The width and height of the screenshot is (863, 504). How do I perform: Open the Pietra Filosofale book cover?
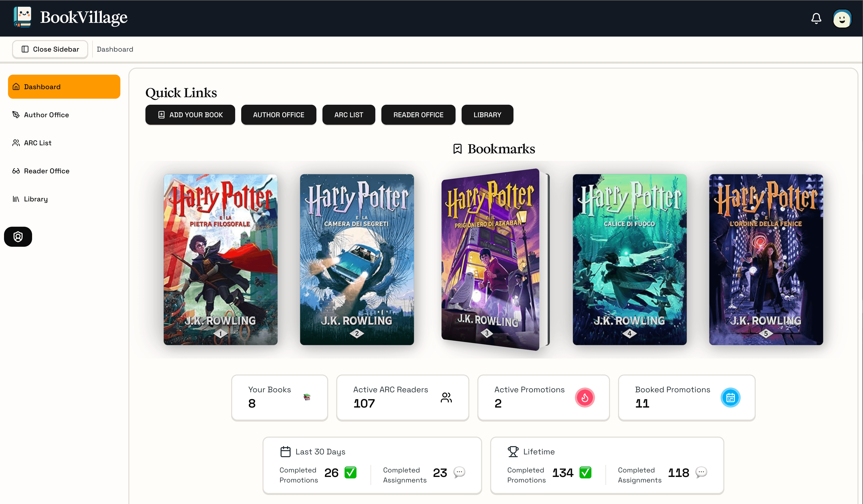221,260
